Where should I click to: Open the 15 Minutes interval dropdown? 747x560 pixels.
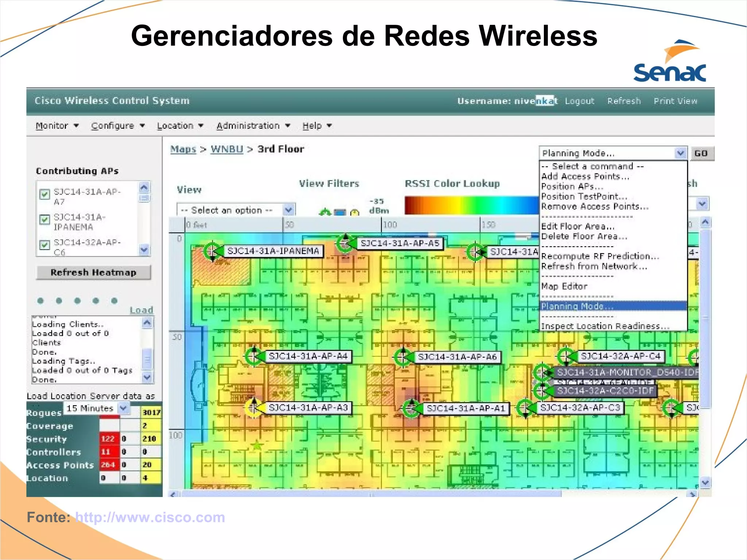[x=97, y=408]
